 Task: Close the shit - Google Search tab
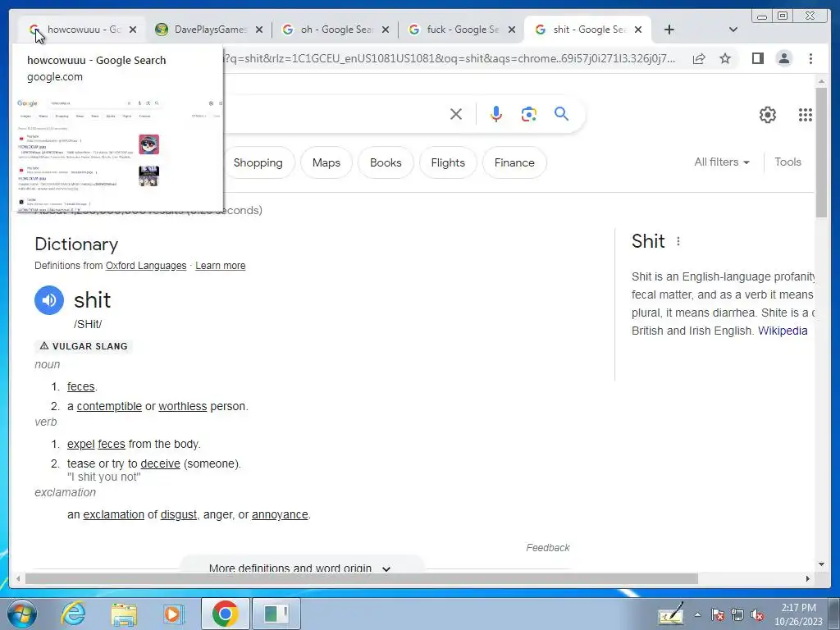coord(638,30)
